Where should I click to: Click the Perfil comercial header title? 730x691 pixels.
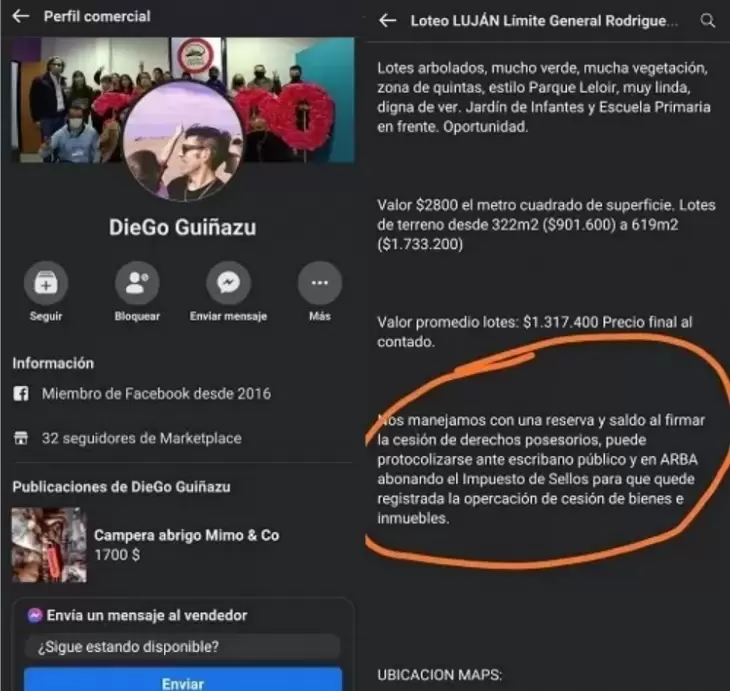pos(97,16)
